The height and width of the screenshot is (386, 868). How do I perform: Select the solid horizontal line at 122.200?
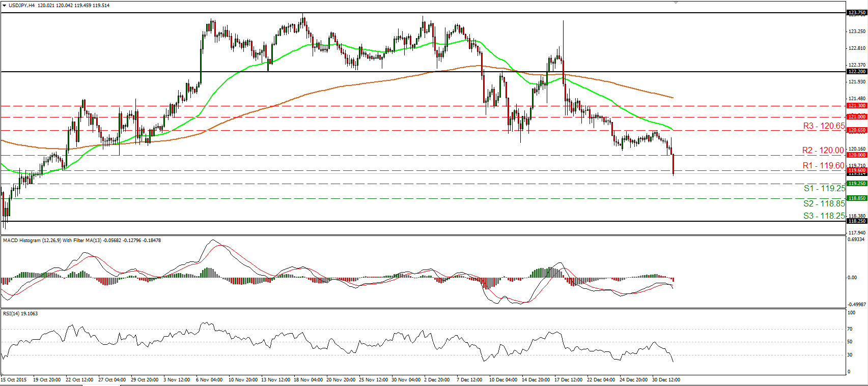[x=423, y=72]
